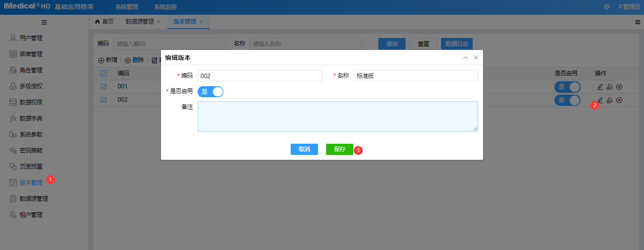Viewport: 644px width, 250px height.
Task: Click the 新增 add icon in the toolbar
Action: [x=101, y=60]
